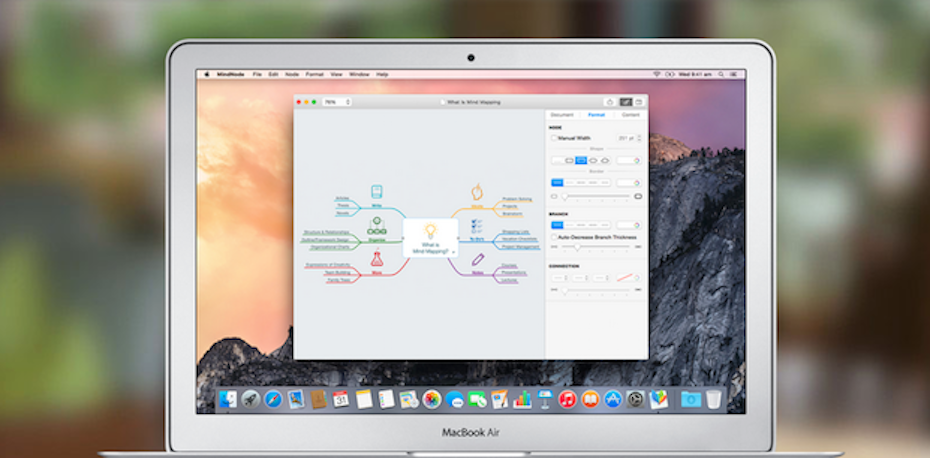The width and height of the screenshot is (930, 458).
Task: Open Numbers from the dock
Action: point(522,399)
